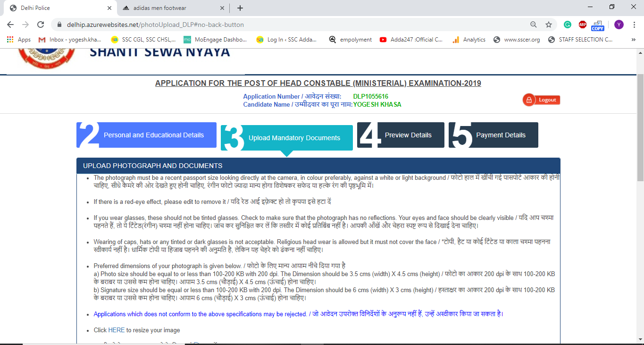The width and height of the screenshot is (644, 345).
Task: Click the lock icon in address bar
Action: tap(59, 25)
